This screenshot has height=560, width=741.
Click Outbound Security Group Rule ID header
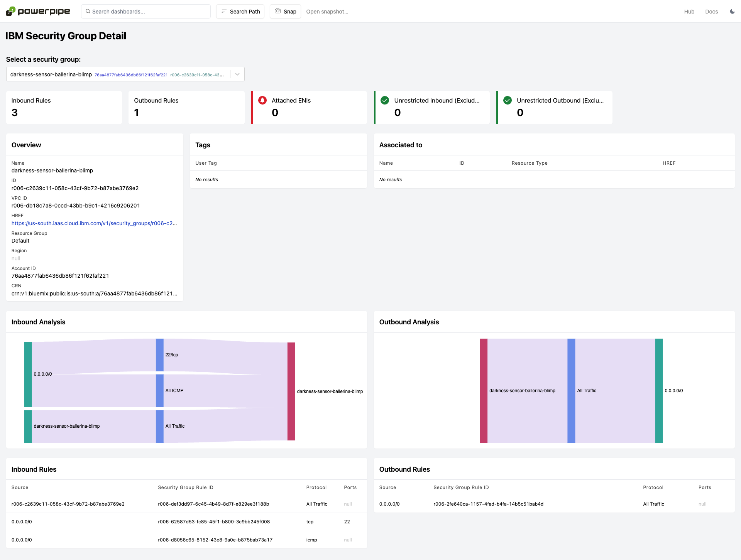pyautogui.click(x=461, y=487)
